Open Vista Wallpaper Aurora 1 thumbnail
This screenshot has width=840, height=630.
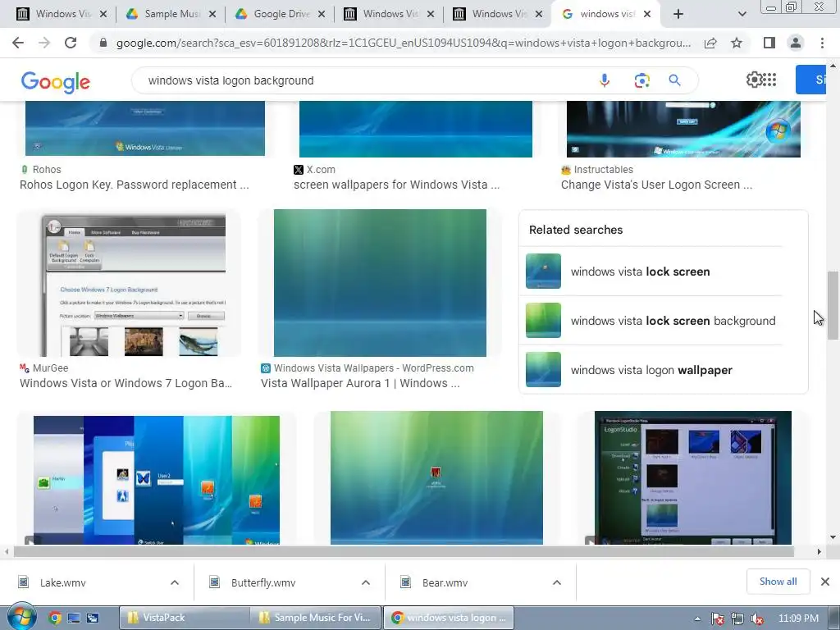coord(380,283)
